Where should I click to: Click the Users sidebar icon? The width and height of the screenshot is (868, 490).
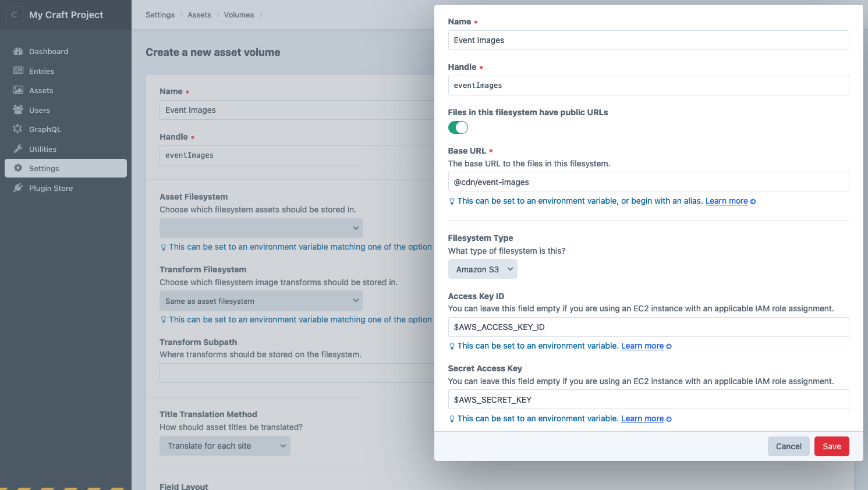[19, 109]
